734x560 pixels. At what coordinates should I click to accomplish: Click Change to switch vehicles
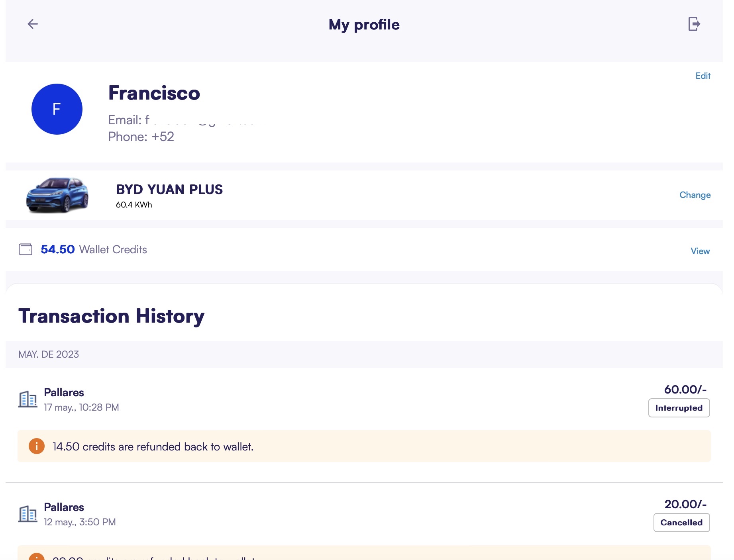[x=695, y=195]
